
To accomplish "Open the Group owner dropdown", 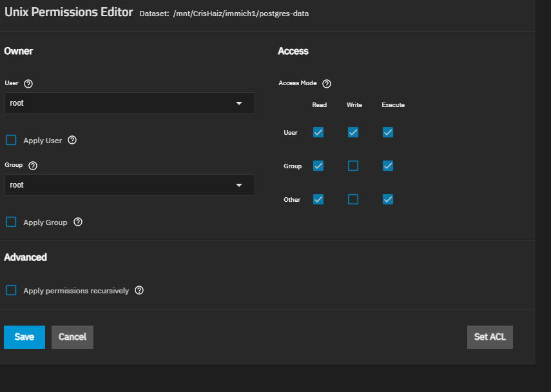I will 129,185.
